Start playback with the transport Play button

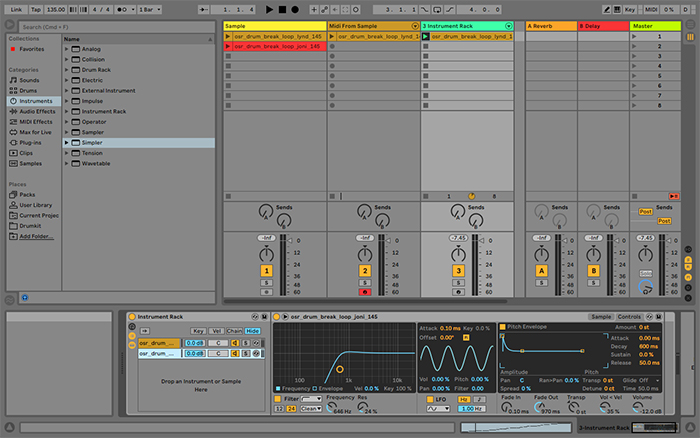tap(269, 9)
